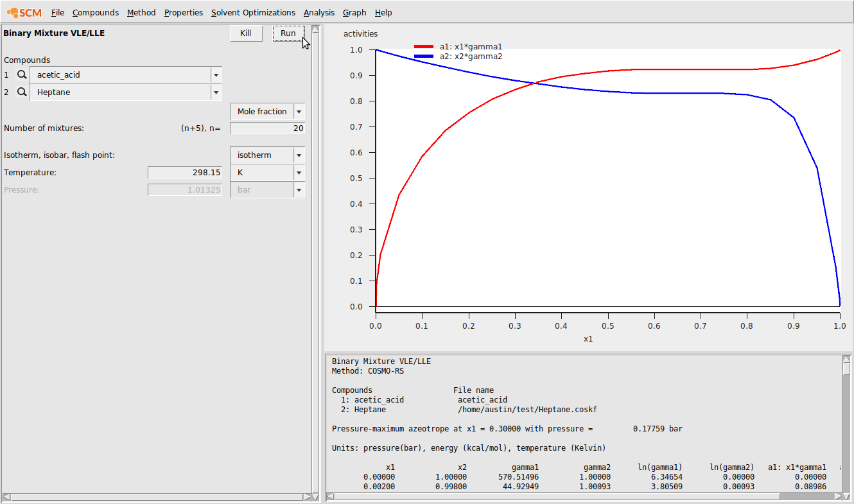
Task: Click the 'Units: pressure(bar)' output line
Action: point(469,448)
